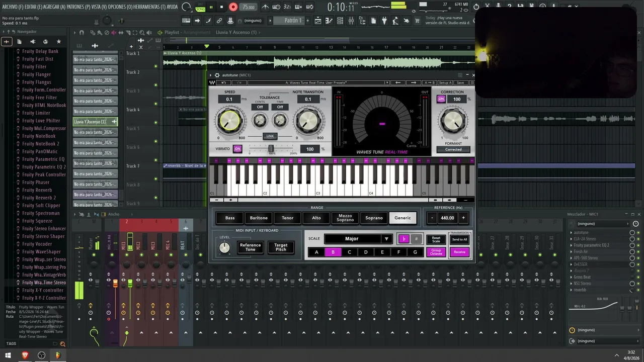Expand the autotune slot arrow in the mixer
644x362 pixels.
pyautogui.click(x=571, y=233)
